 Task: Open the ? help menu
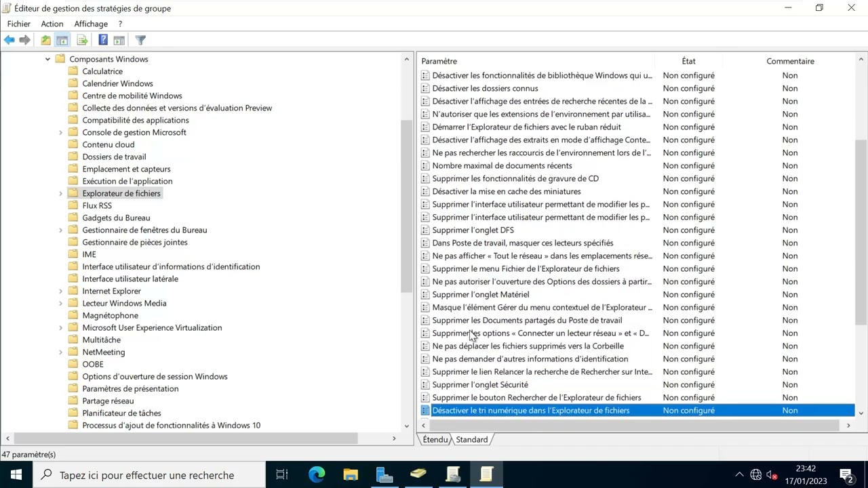(120, 24)
